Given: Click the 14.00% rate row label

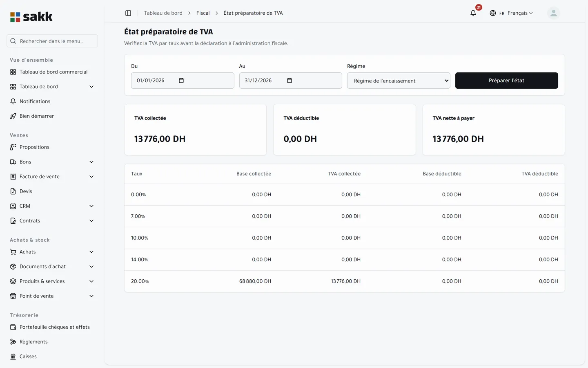Looking at the screenshot, I should (140, 260).
